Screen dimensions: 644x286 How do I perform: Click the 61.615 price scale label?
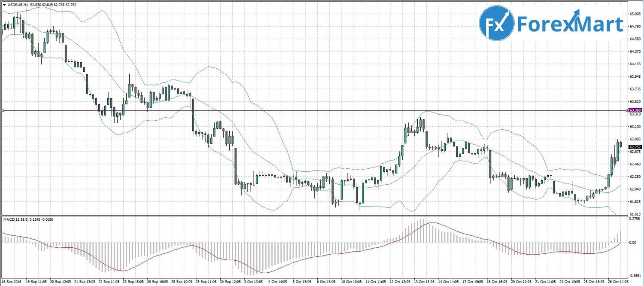(x=635, y=214)
